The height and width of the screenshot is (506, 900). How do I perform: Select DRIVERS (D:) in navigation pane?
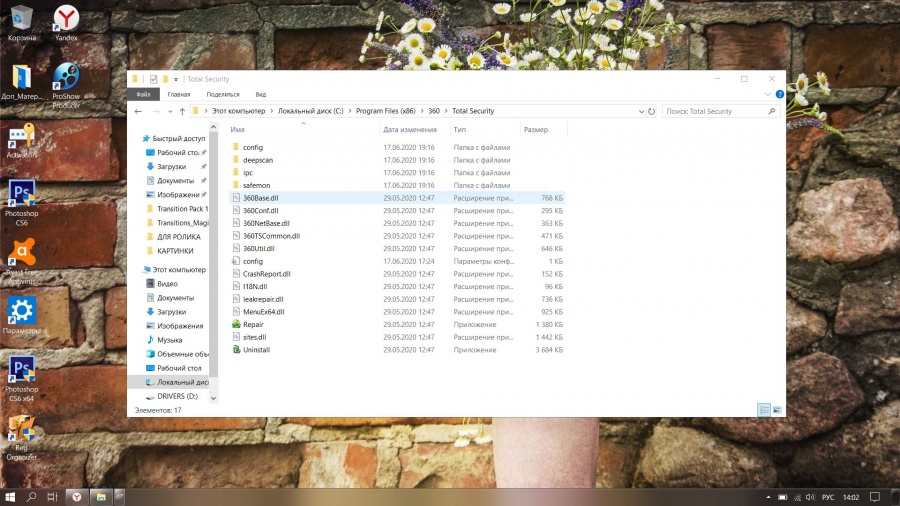pos(177,396)
